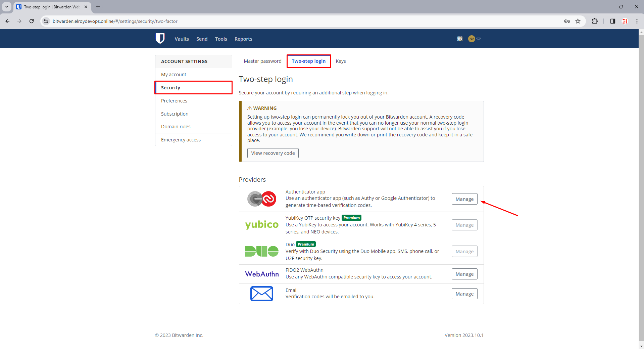Manage the Email provider
Viewport: 644px width, 349px height.
pos(464,294)
